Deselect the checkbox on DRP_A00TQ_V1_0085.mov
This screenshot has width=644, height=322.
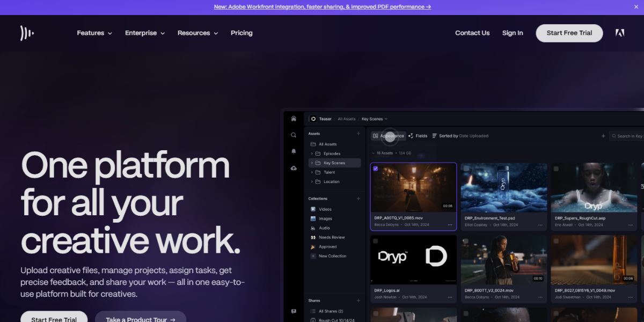coord(376,168)
